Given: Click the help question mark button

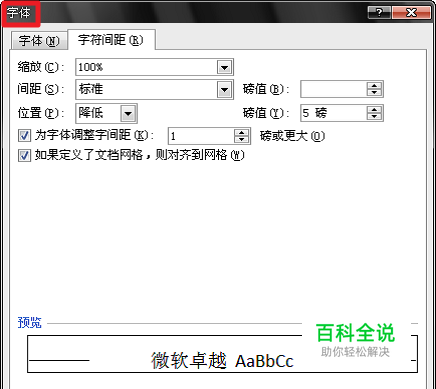Looking at the screenshot, I should tap(379, 13).
